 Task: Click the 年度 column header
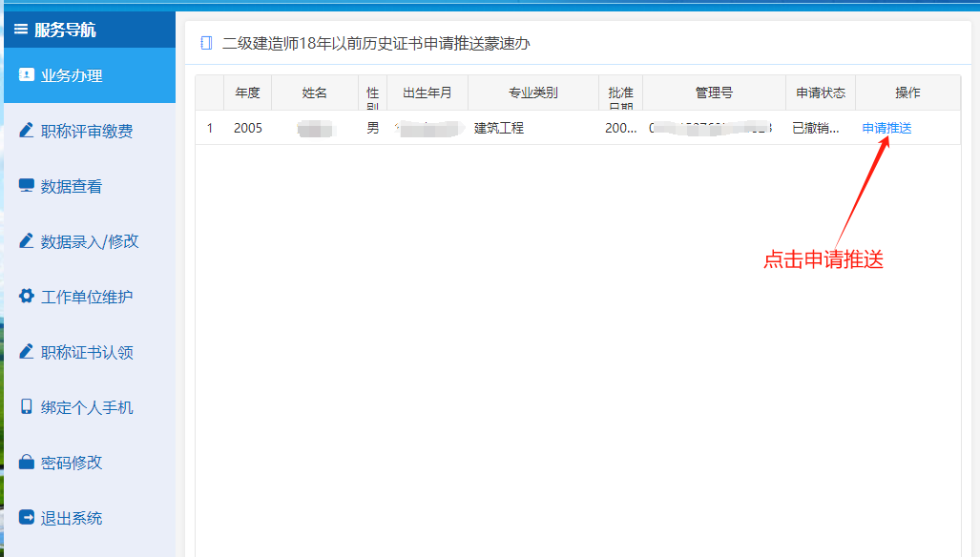(247, 93)
